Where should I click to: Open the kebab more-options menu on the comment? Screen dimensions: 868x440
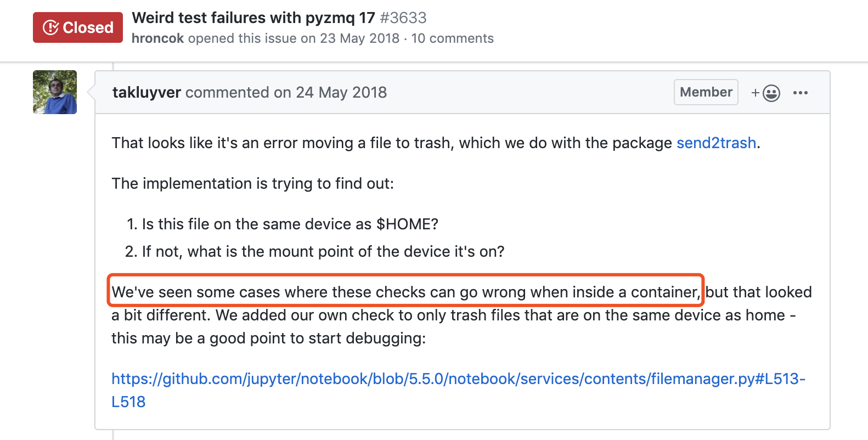point(801,92)
